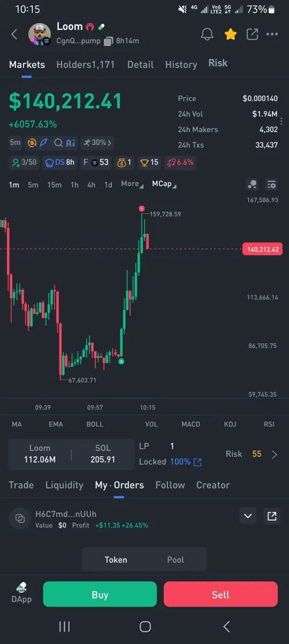The width and height of the screenshot is (289, 644).
Task: Open chart indicator settings icon
Action: (271, 184)
